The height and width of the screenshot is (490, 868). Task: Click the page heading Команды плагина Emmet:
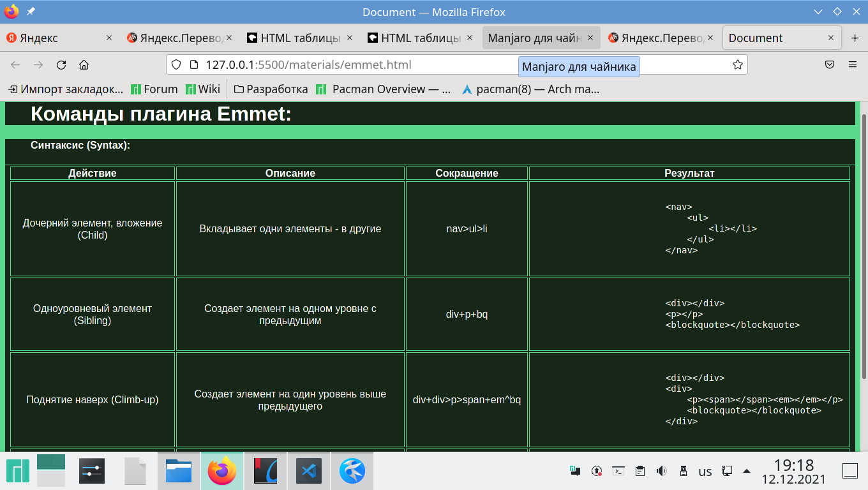161,114
